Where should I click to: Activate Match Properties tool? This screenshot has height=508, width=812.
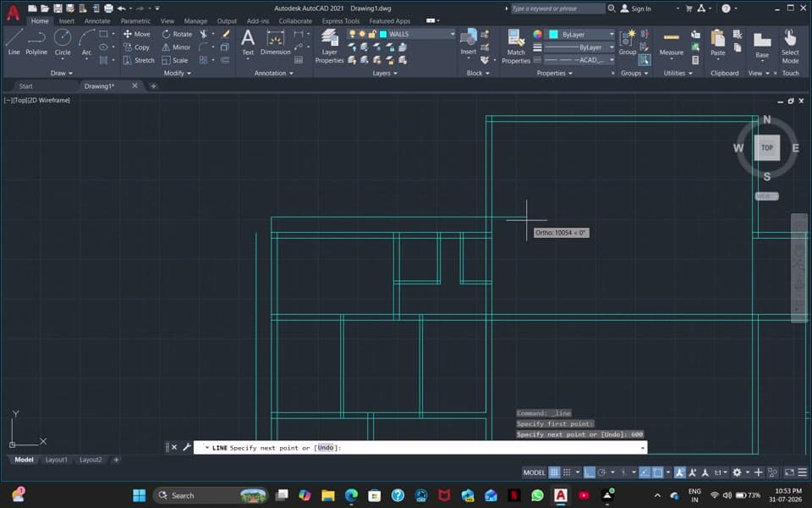coord(516,46)
